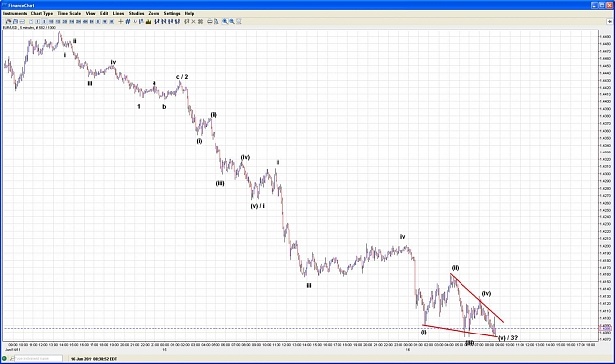Select the upper red wedge trendline
This screenshot has height=364, width=615.
(476, 298)
